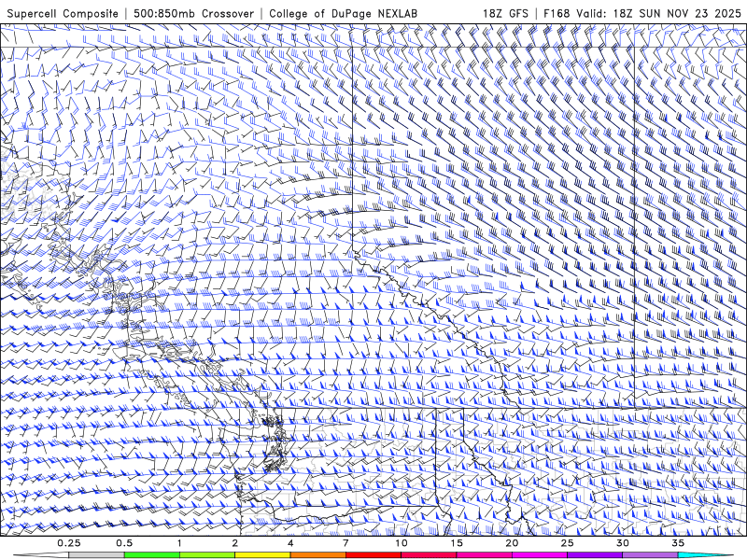Click the legend value 30
Screen dimensions: 747x560
pyautogui.click(x=622, y=543)
